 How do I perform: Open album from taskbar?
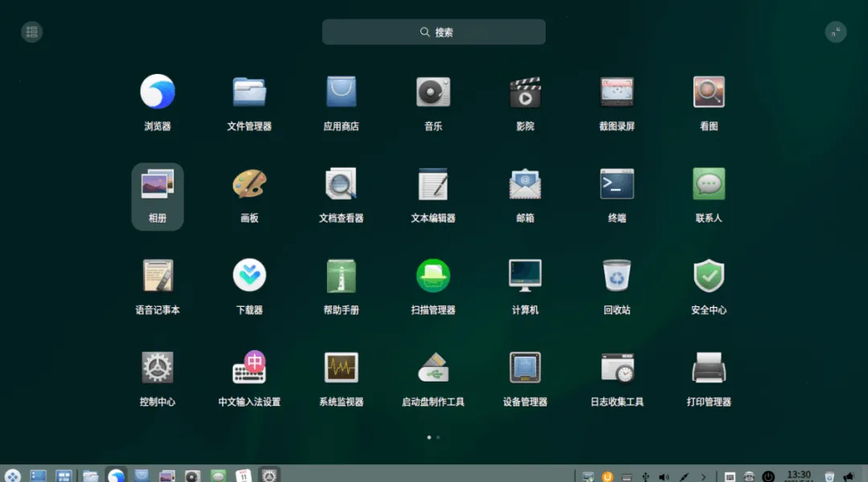pyautogui.click(x=167, y=476)
